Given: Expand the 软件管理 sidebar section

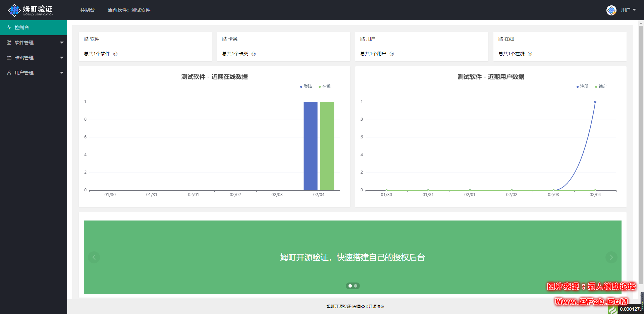Looking at the screenshot, I should 34,43.
